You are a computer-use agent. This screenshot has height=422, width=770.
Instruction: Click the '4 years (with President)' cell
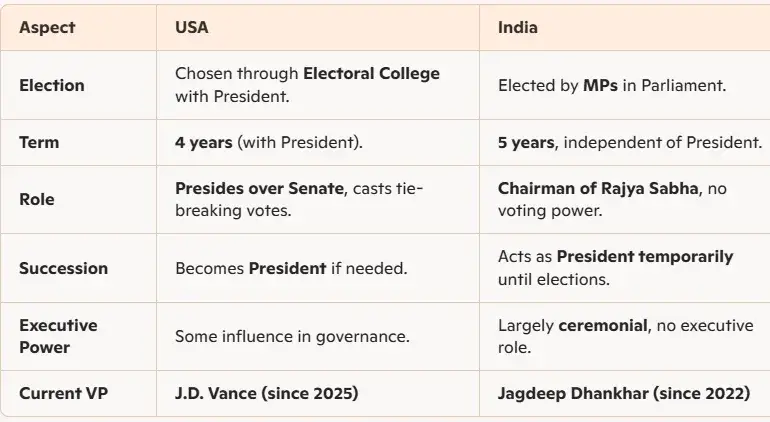[269, 142]
